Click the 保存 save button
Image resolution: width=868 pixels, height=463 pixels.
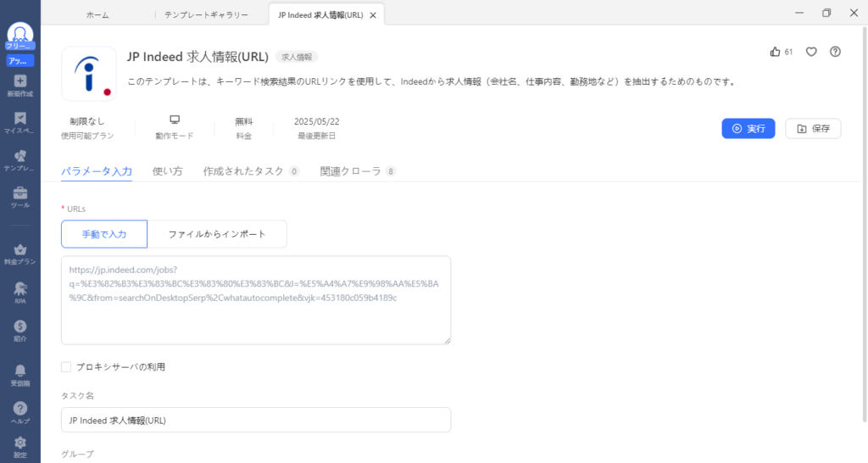click(813, 129)
